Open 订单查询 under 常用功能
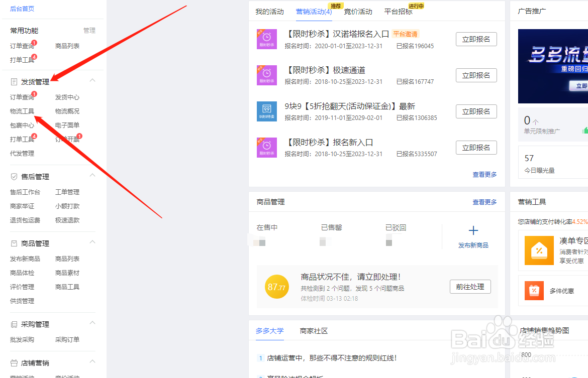Viewport: 588px width, 378px height. [22, 46]
